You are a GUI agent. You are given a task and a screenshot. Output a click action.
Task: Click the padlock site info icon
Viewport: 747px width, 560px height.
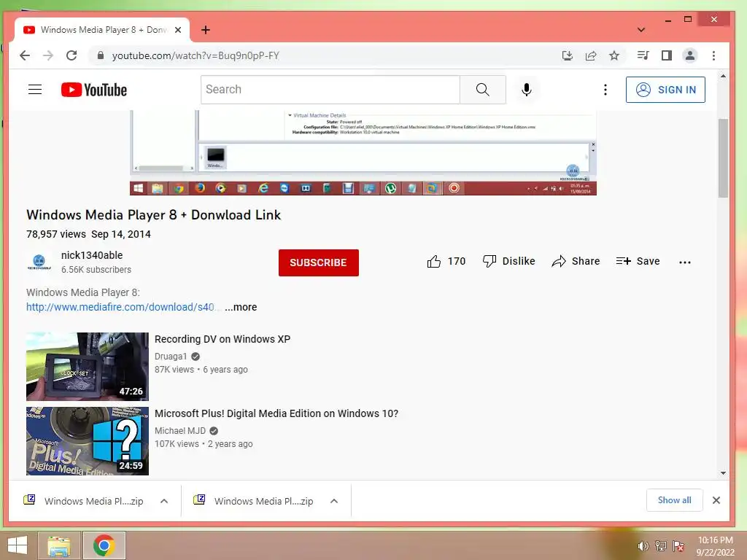point(101,55)
